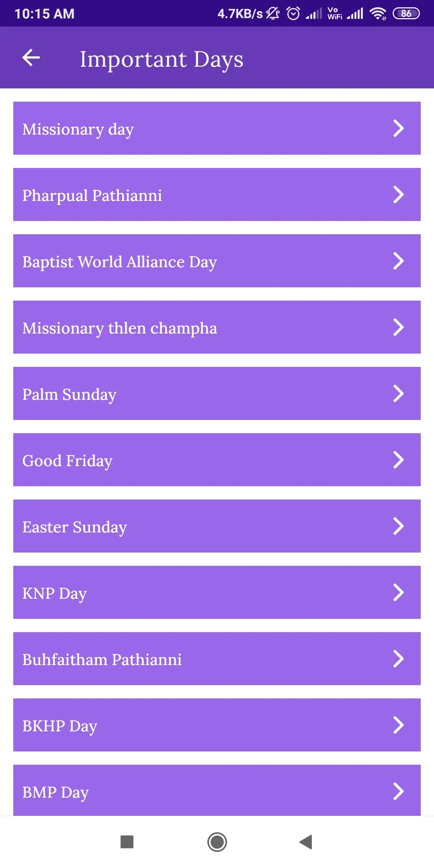
Task: Tap the battery level indicator
Action: coord(406,14)
